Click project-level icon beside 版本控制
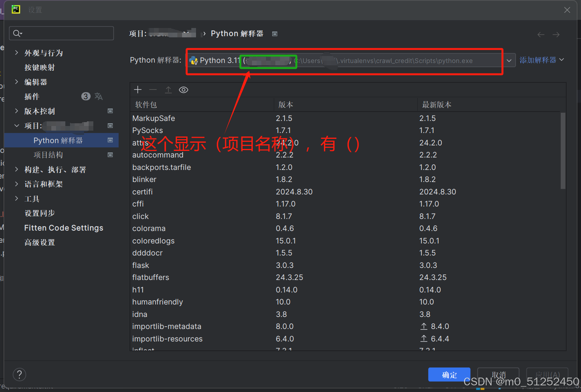Image resolution: width=581 pixels, height=392 pixels. [110, 111]
